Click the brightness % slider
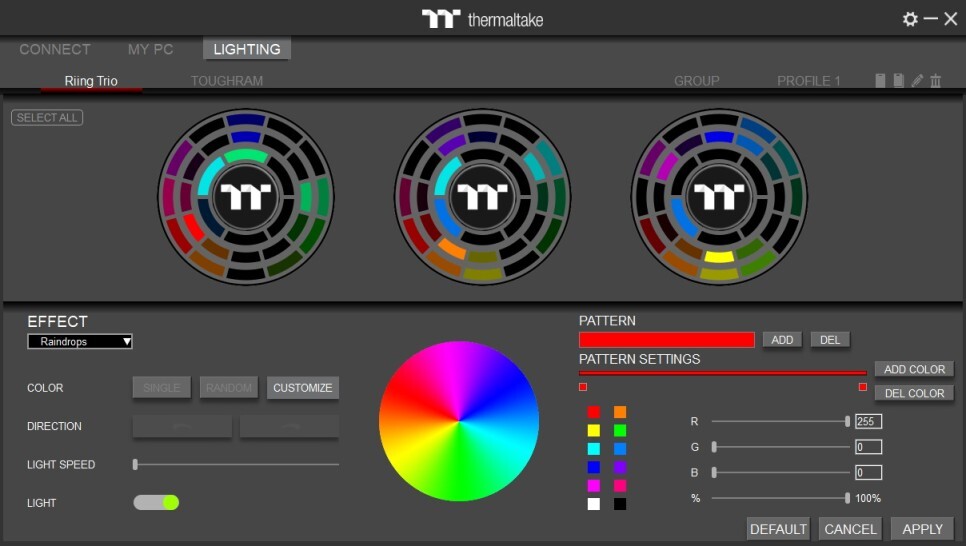Viewport: 966px width, 546px height. click(781, 498)
